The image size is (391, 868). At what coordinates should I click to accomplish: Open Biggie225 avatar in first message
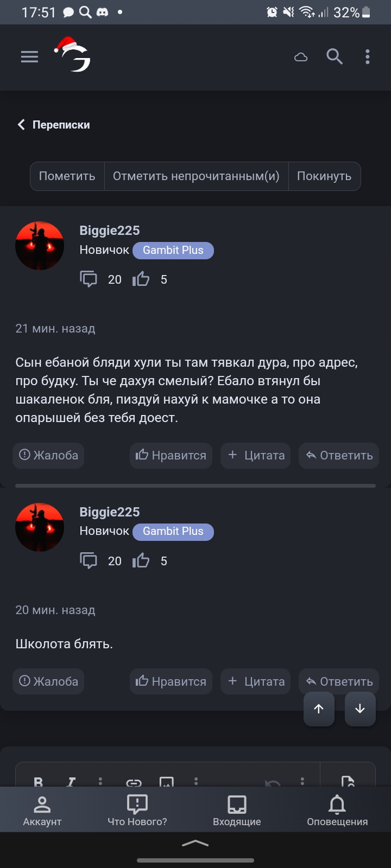(x=40, y=246)
